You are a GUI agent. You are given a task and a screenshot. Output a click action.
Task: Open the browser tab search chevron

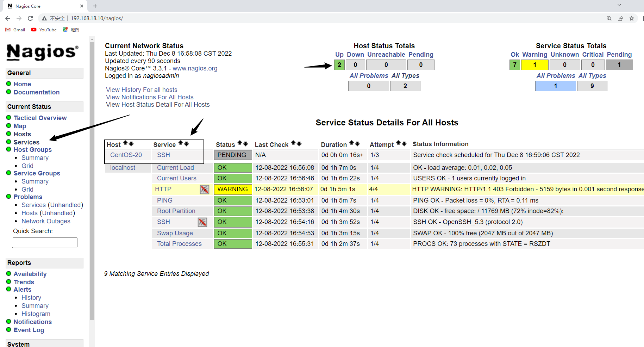(x=619, y=5)
